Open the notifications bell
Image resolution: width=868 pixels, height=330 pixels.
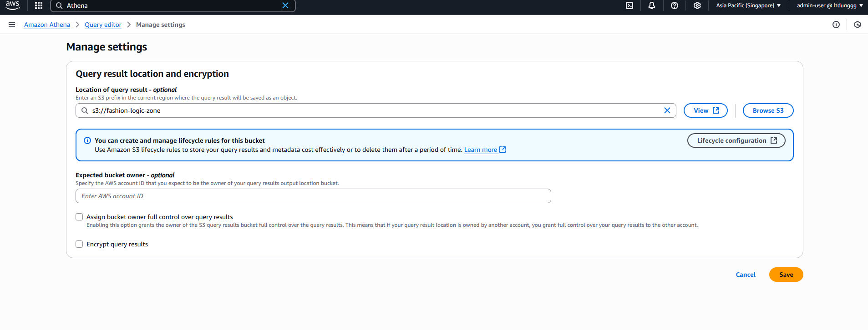(652, 5)
